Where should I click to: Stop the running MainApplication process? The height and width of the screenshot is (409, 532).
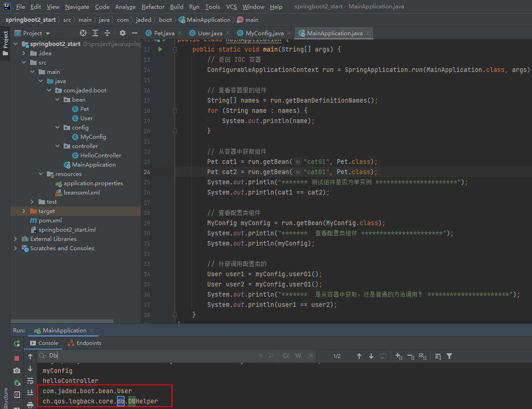pos(17,358)
